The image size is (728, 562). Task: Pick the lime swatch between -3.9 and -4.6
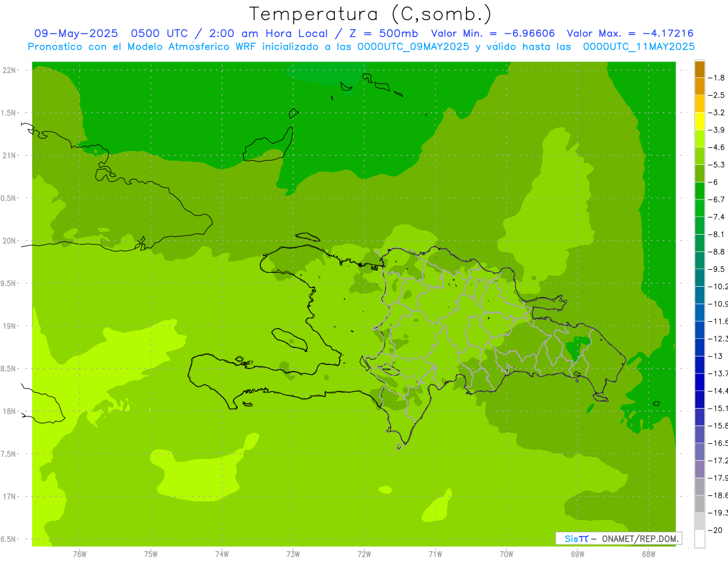(x=699, y=139)
